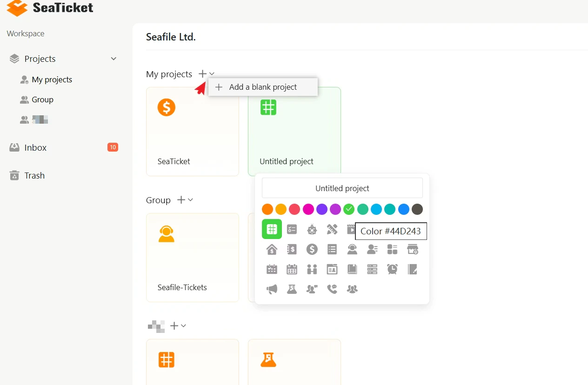
Task: Choose the dollar notebook icon
Action: (x=292, y=249)
